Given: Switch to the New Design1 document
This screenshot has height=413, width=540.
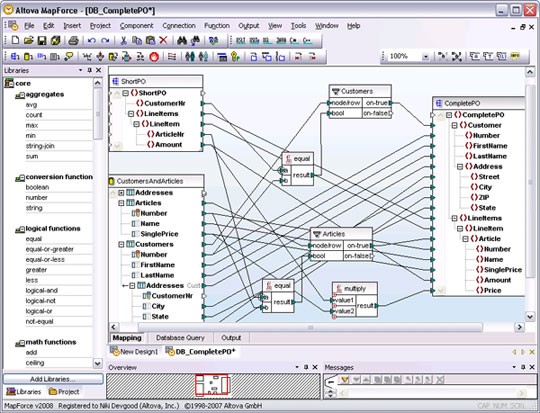Looking at the screenshot, I should click(x=135, y=352).
